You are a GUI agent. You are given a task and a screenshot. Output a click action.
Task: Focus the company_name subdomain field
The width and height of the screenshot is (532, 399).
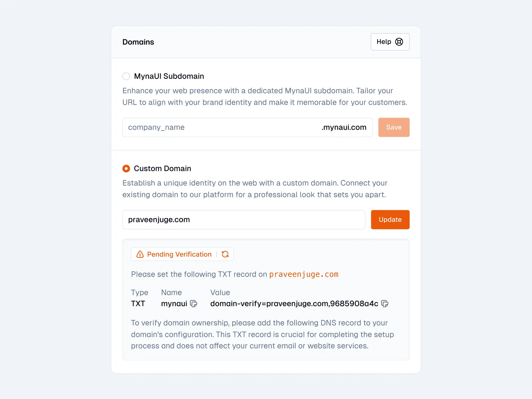[x=219, y=127]
